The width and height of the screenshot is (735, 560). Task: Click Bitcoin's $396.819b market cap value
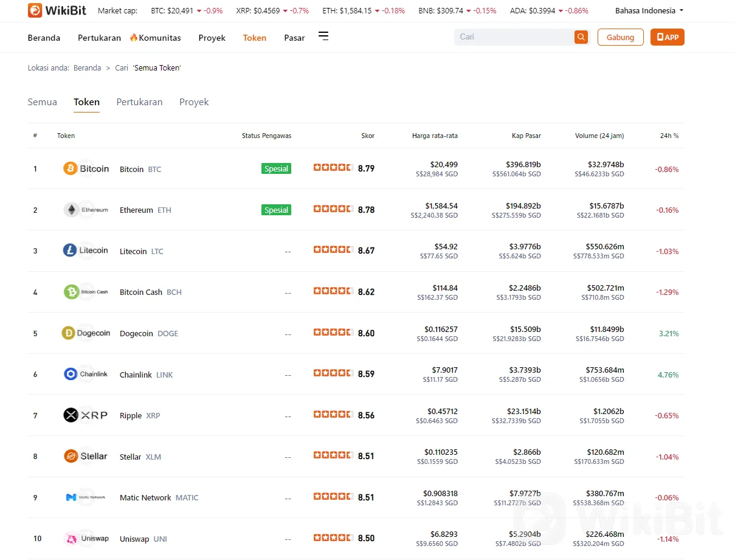pos(523,165)
